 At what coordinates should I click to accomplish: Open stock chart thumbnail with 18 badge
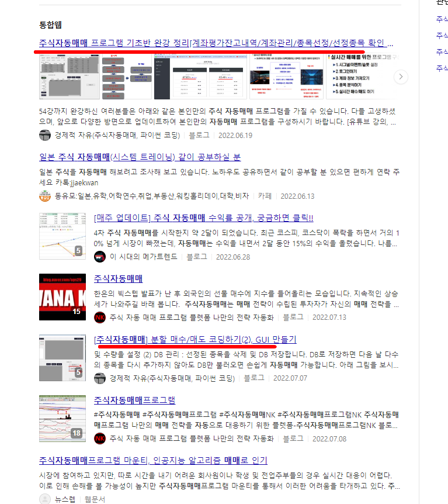(62, 419)
